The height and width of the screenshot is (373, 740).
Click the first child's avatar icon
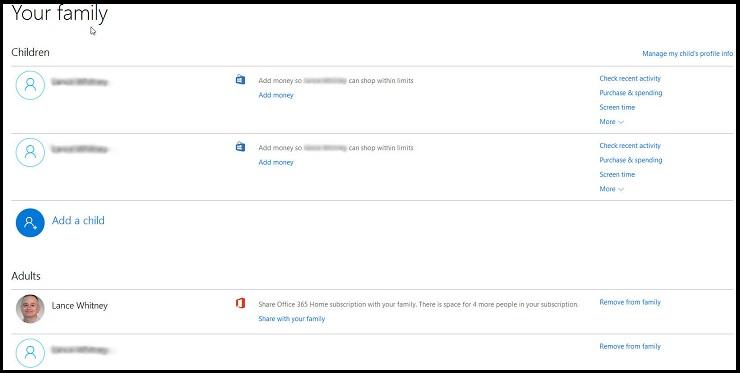(30, 85)
